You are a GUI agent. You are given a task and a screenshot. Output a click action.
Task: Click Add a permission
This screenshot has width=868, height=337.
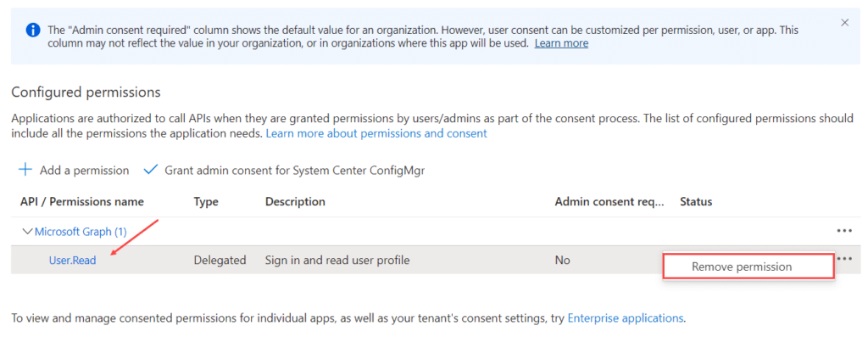point(84,170)
